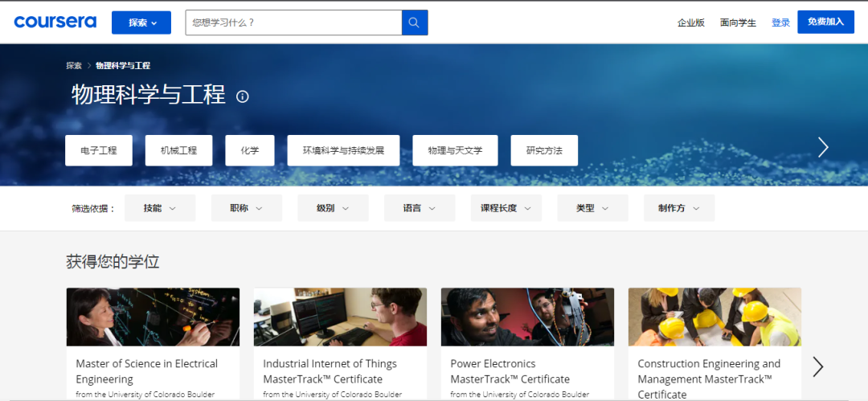Screen dimensions: 868x401
Task: Select the 研究方法 category
Action: [x=544, y=150]
